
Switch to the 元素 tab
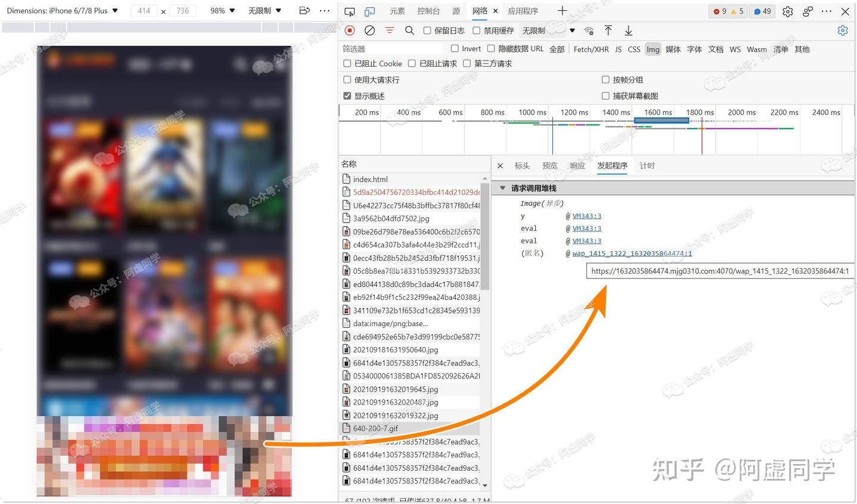pos(398,11)
